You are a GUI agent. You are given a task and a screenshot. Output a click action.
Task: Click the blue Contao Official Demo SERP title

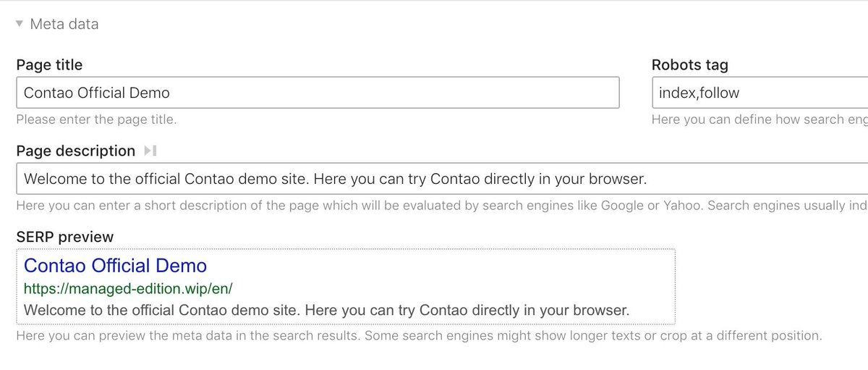[x=115, y=266]
